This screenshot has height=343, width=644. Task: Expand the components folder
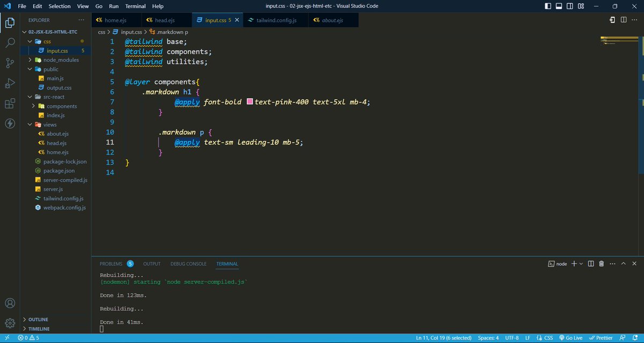56,106
